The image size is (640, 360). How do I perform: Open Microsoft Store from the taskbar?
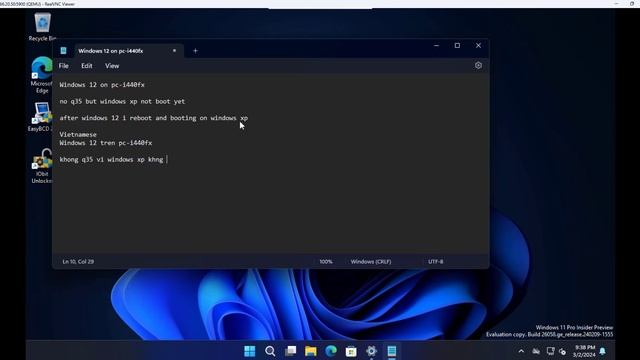pos(351,351)
